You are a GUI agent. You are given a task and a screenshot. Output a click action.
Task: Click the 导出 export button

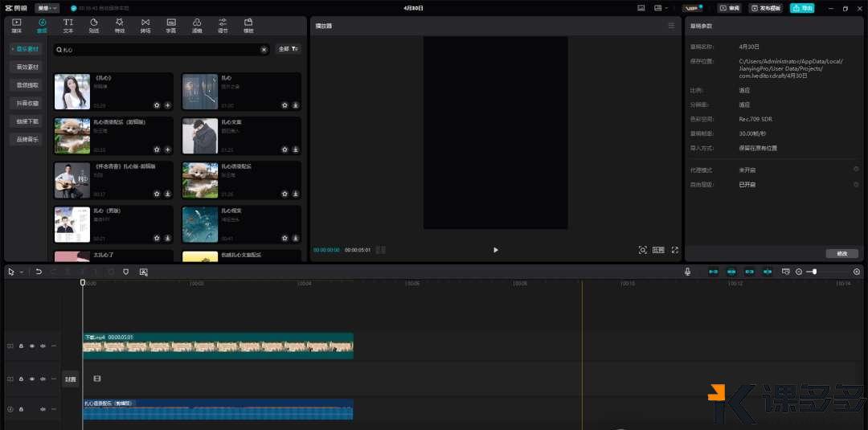(802, 8)
